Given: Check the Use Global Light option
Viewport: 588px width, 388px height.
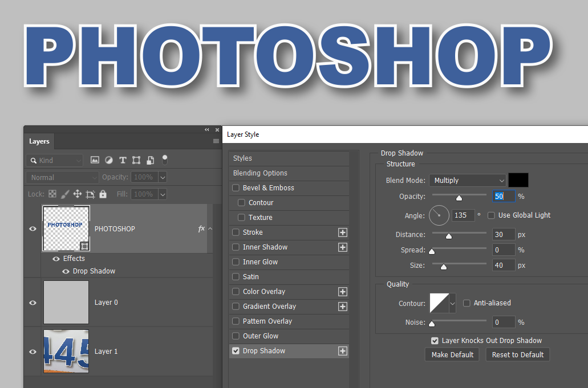Looking at the screenshot, I should pos(491,215).
